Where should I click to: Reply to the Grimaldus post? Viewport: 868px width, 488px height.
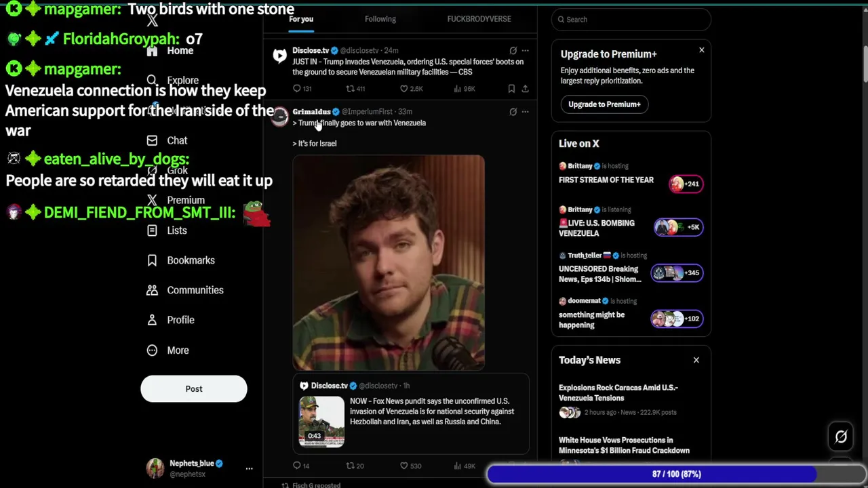coord(301,466)
